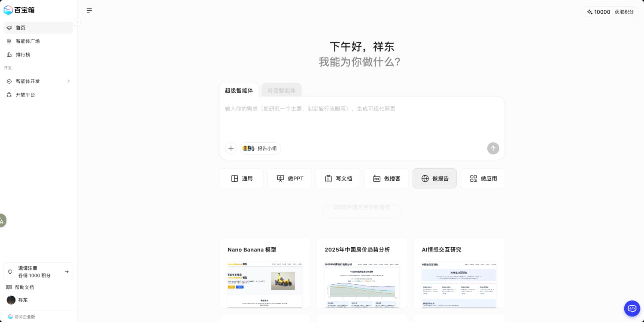Image resolution: width=644 pixels, height=322 pixels.
Task: Expand the 智能体开发 chevron
Action: (68, 81)
